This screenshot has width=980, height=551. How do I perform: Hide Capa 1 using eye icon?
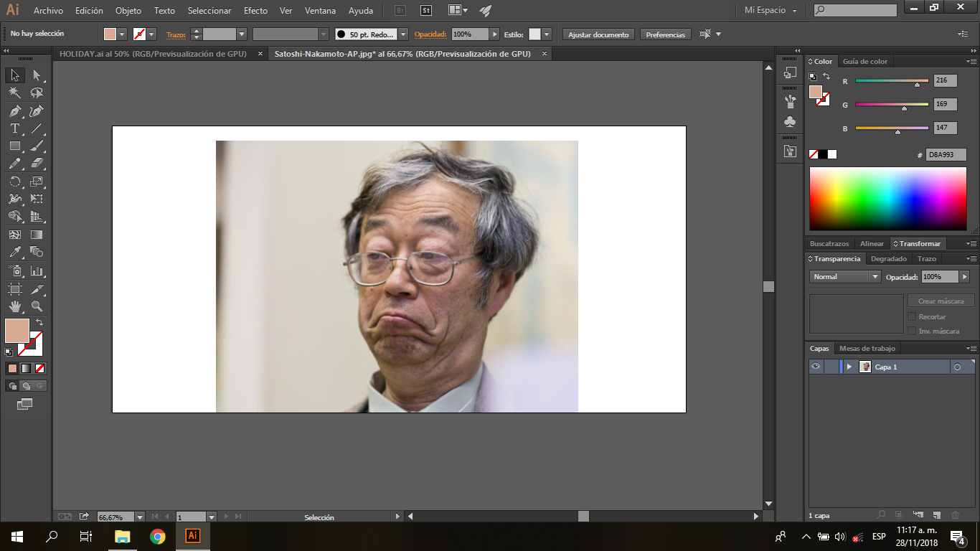tap(816, 367)
